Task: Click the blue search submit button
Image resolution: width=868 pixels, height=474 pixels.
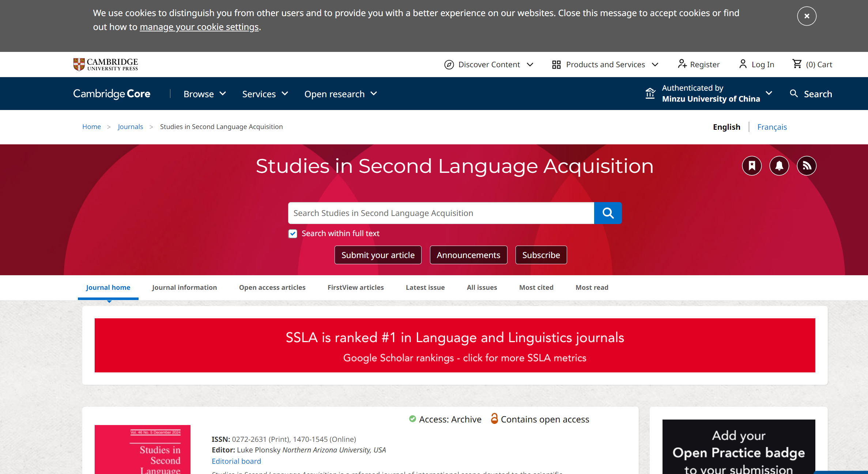Action: click(608, 213)
